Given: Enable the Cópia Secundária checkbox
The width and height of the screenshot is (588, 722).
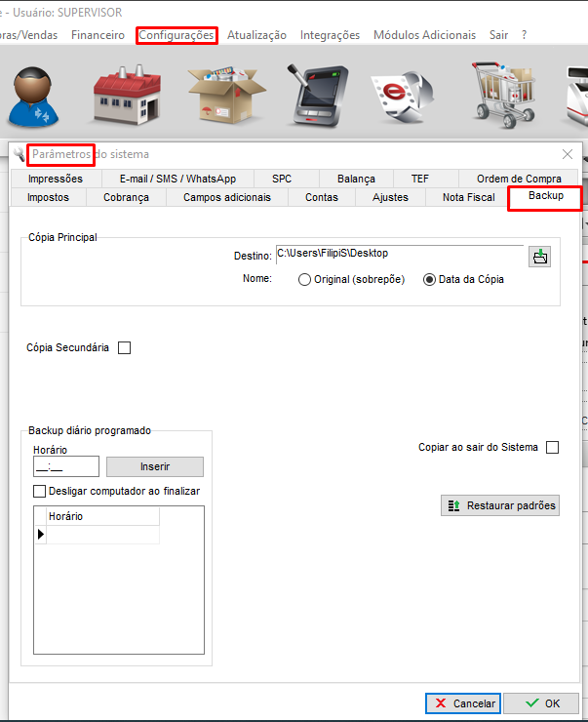Looking at the screenshot, I should 124,347.
